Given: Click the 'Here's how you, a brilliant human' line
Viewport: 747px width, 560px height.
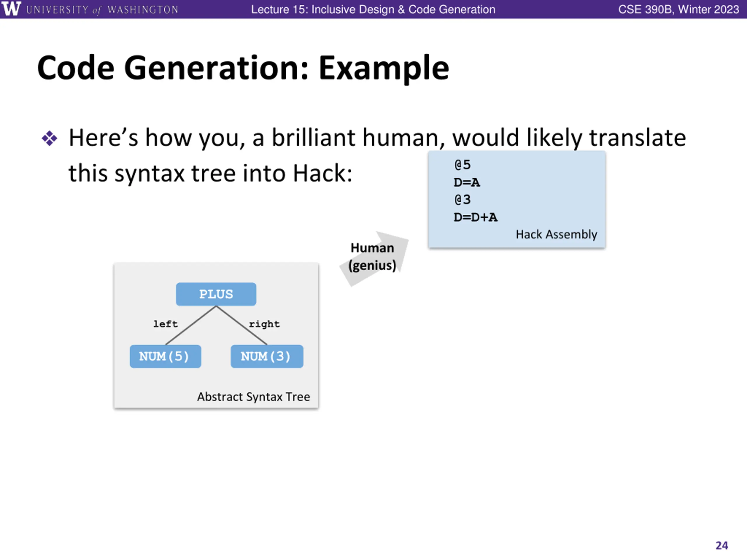Looking at the screenshot, I should click(x=377, y=138).
